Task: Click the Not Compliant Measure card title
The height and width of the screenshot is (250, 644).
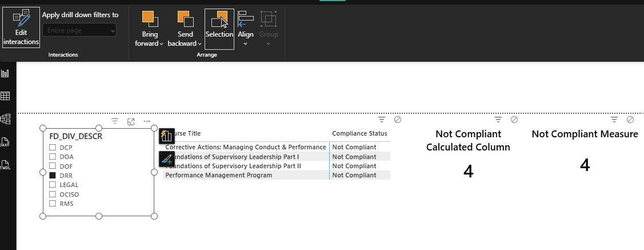Action: 585,134
